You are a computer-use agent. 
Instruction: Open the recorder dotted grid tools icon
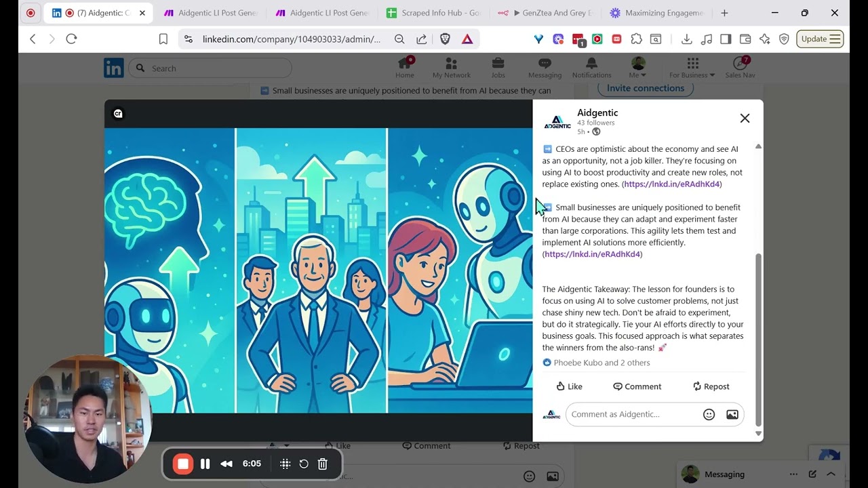(285, 464)
